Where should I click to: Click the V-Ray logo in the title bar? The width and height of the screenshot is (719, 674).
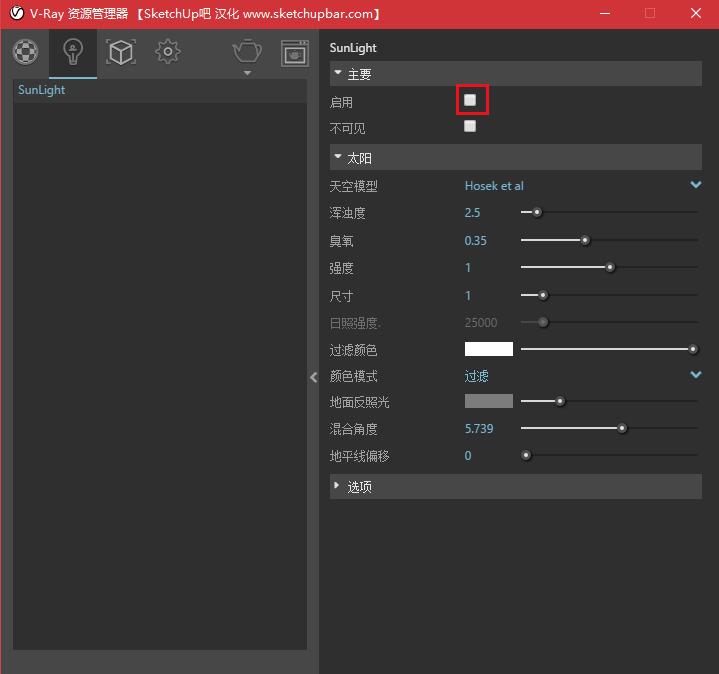(x=17, y=13)
